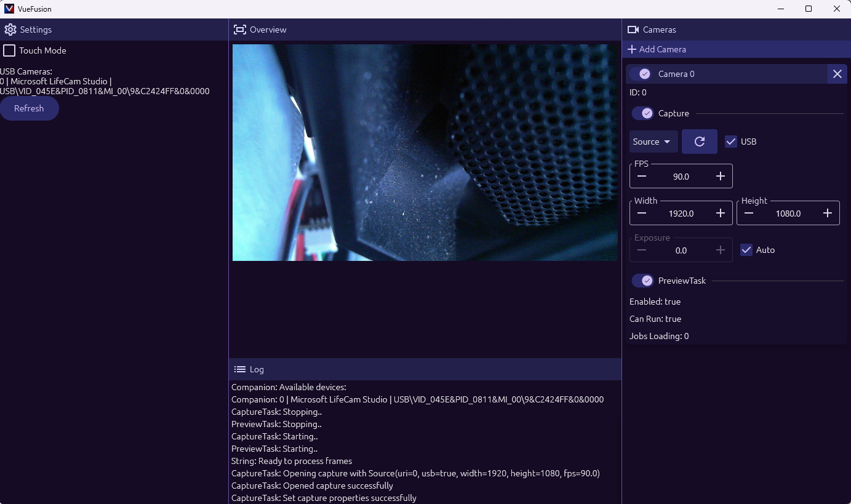Screen dimensions: 851x504
Task: Open the Source dropdown
Action: point(653,142)
